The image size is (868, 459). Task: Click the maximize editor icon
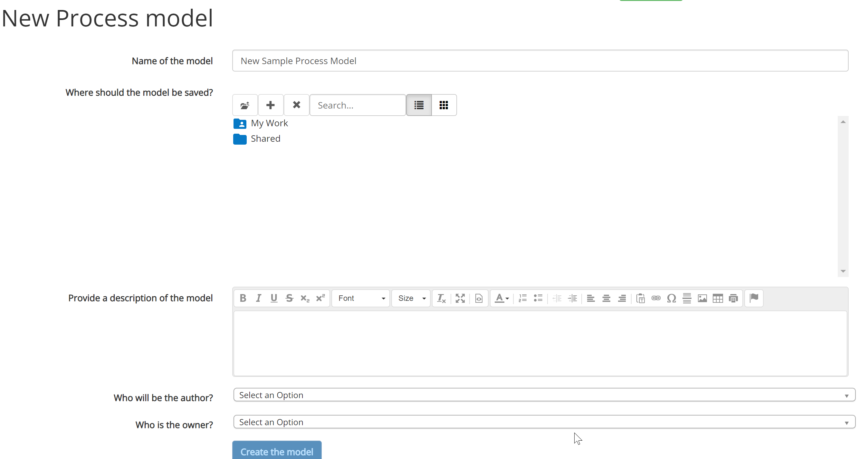tap(460, 298)
